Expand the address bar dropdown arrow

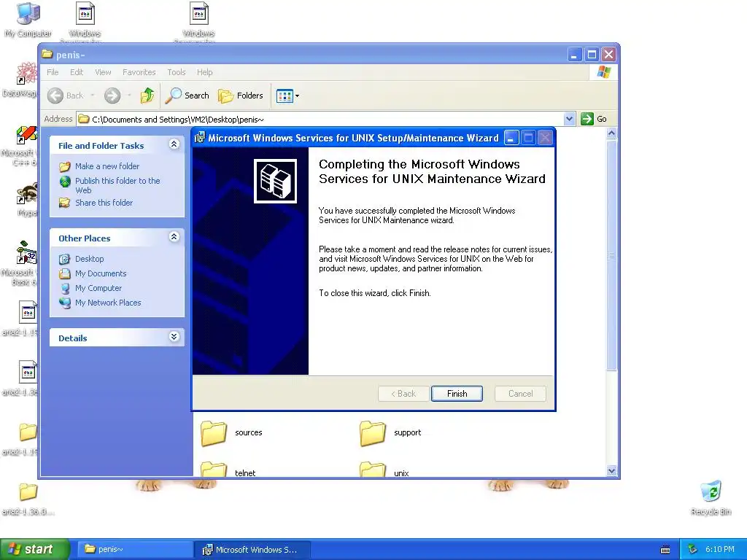click(569, 119)
